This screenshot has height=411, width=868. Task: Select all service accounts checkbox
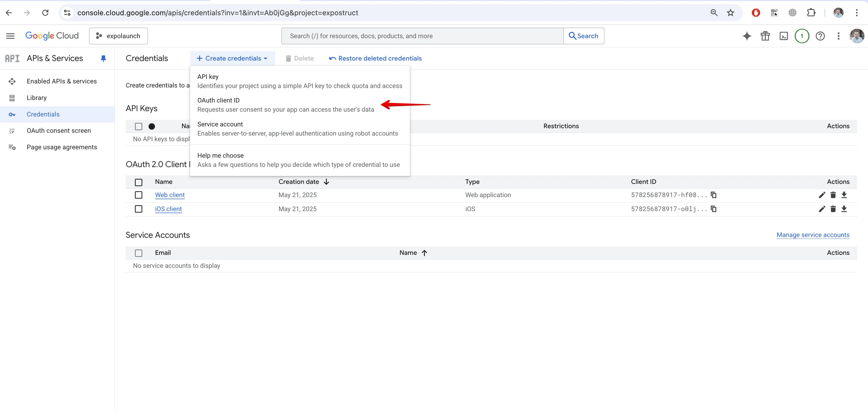point(138,253)
